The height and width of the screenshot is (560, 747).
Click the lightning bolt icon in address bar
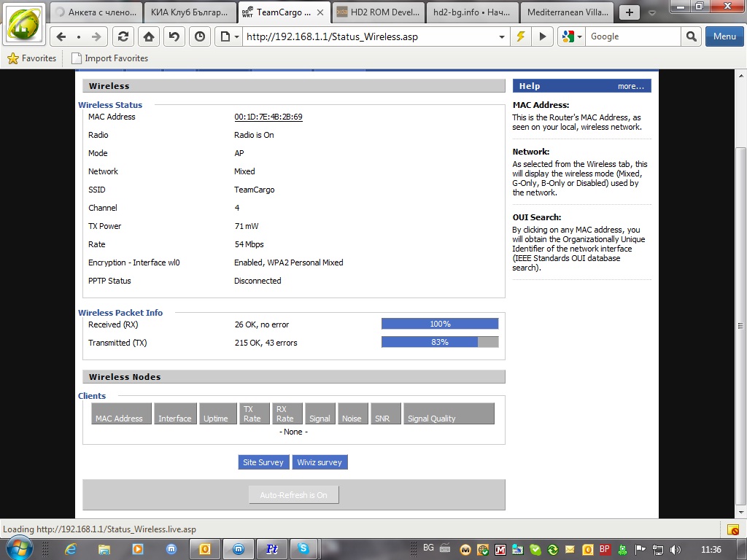click(x=521, y=36)
